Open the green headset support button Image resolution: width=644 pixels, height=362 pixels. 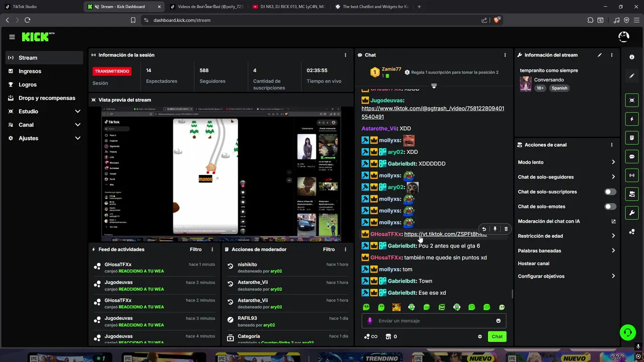[x=627, y=332]
